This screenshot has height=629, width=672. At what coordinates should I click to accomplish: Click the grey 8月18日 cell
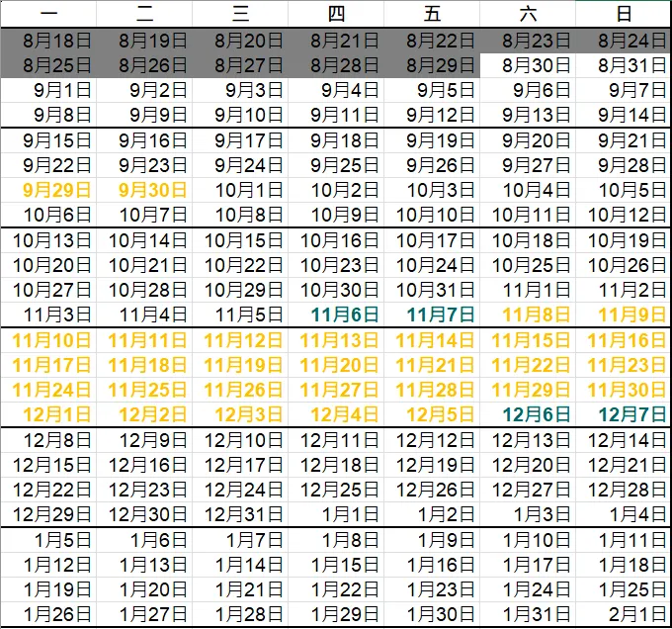click(48, 41)
